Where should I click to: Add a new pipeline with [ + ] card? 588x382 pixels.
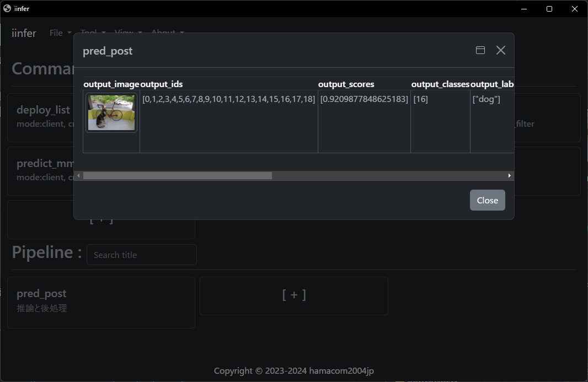point(293,295)
